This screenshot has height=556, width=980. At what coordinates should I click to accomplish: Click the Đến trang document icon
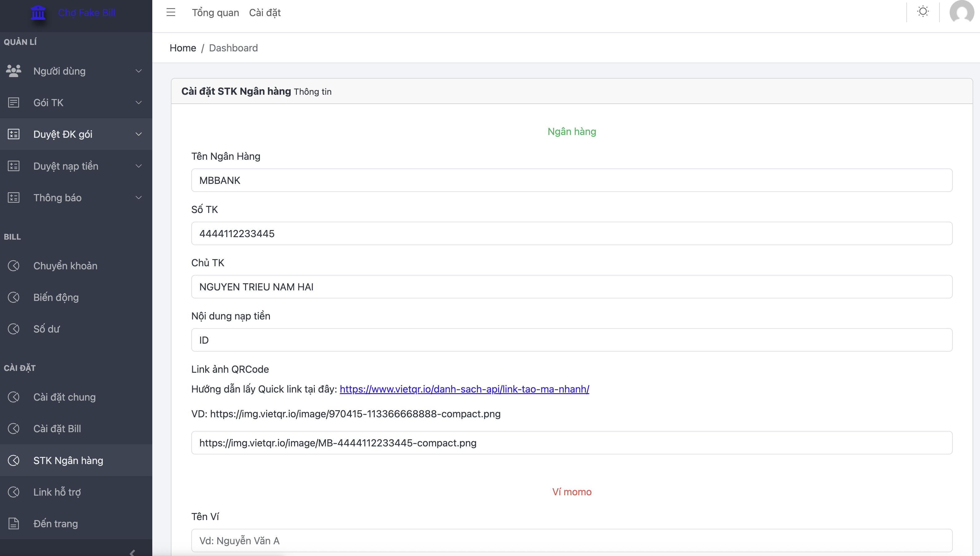tap(14, 523)
